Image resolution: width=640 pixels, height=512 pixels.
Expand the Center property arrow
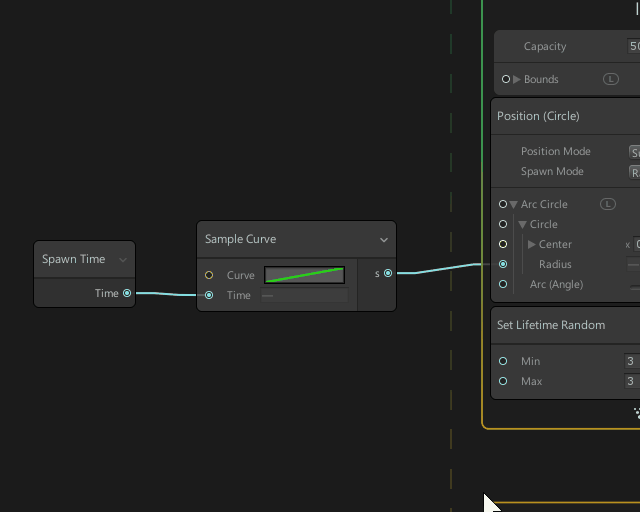click(531, 244)
